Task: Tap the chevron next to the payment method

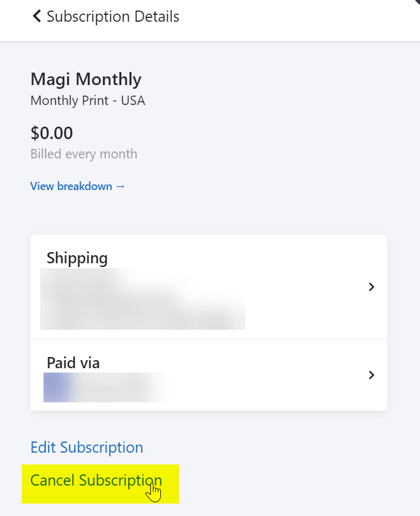Action: pos(372,374)
